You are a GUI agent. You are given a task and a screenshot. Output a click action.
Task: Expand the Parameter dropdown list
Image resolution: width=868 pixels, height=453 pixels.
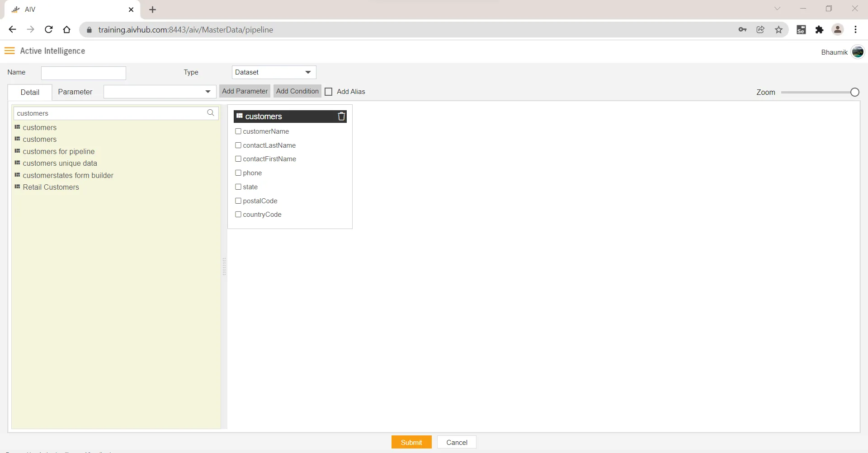tap(160, 92)
